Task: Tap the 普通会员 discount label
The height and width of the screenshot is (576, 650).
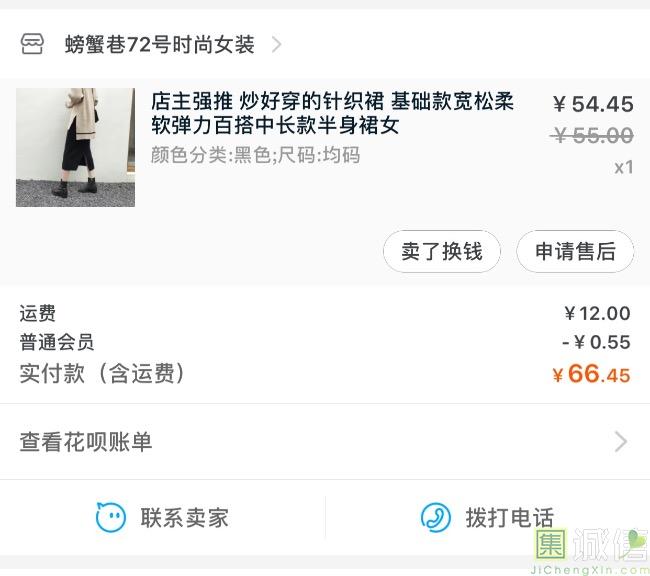Action: click(57, 342)
